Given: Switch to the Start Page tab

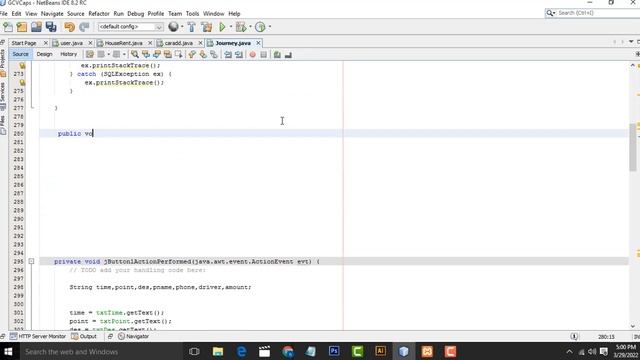Looking at the screenshot, I should [24, 43].
